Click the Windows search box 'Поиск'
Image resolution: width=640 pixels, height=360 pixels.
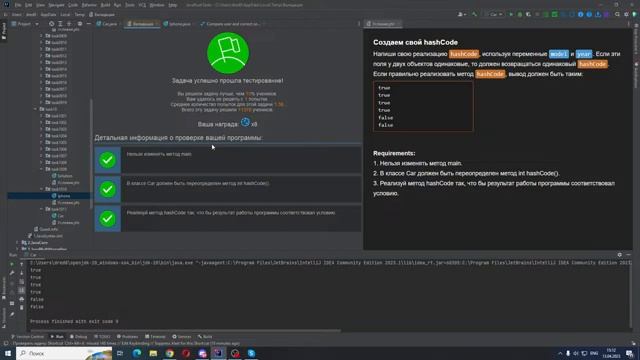point(64,353)
